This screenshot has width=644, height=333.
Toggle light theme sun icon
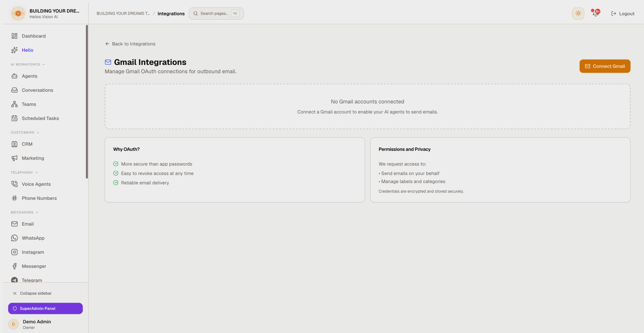578,13
